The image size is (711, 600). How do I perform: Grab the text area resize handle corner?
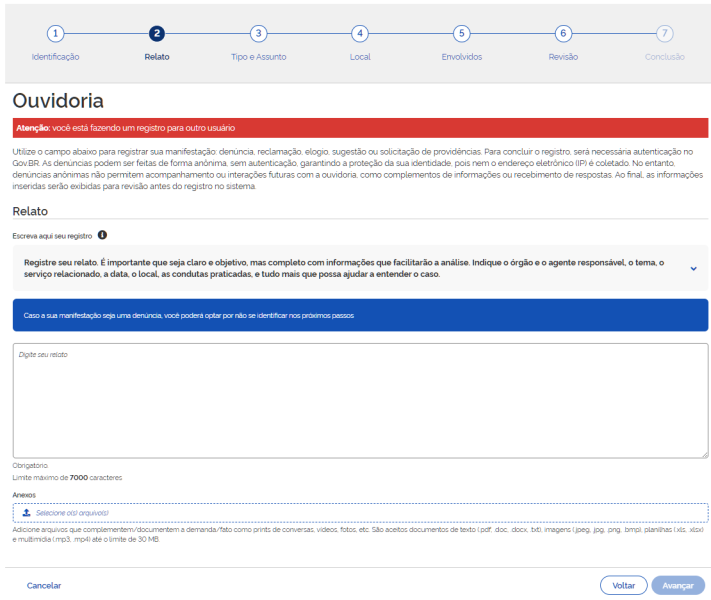click(x=705, y=454)
